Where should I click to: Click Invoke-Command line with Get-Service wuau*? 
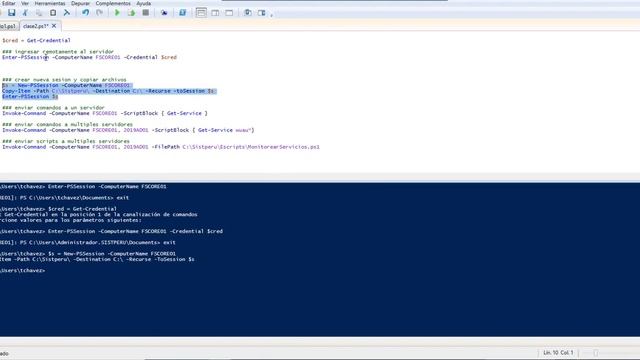click(128, 130)
